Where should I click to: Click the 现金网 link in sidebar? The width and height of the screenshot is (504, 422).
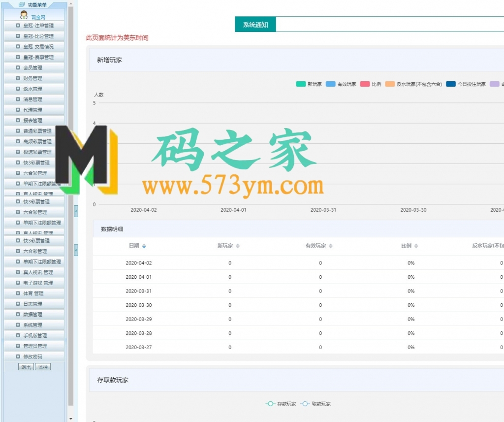click(38, 17)
